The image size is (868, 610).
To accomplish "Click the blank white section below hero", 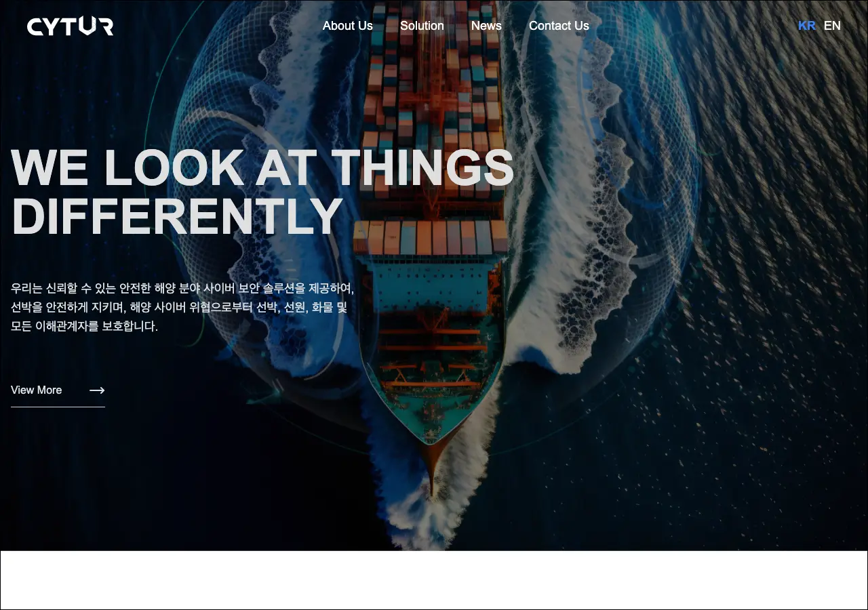I will coord(434,580).
